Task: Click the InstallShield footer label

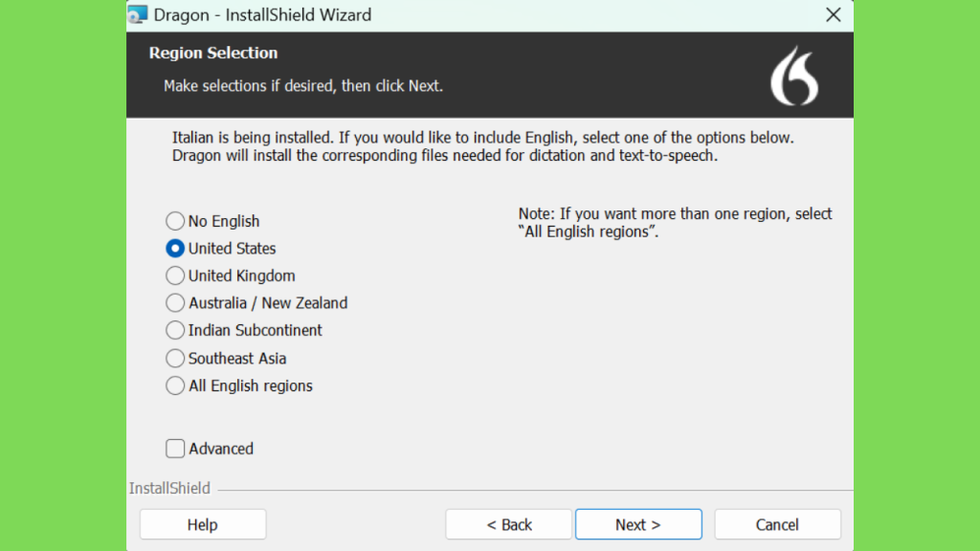Action: (169, 488)
